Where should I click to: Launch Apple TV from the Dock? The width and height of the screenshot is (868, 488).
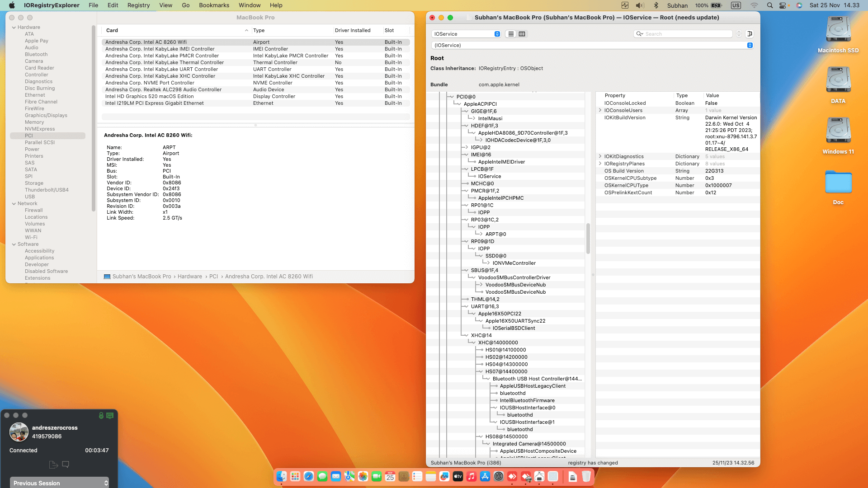pos(458,476)
